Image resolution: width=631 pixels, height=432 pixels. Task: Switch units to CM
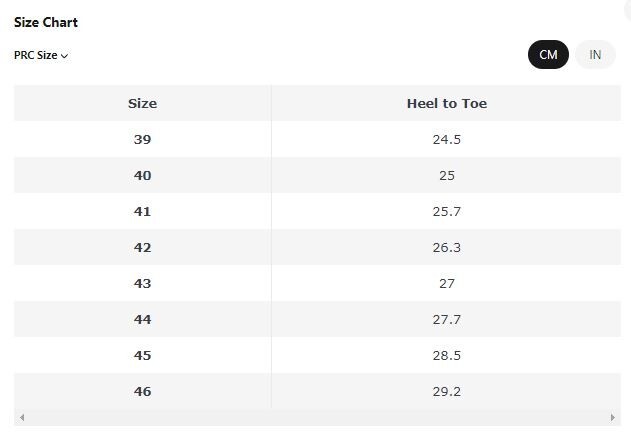click(x=548, y=54)
